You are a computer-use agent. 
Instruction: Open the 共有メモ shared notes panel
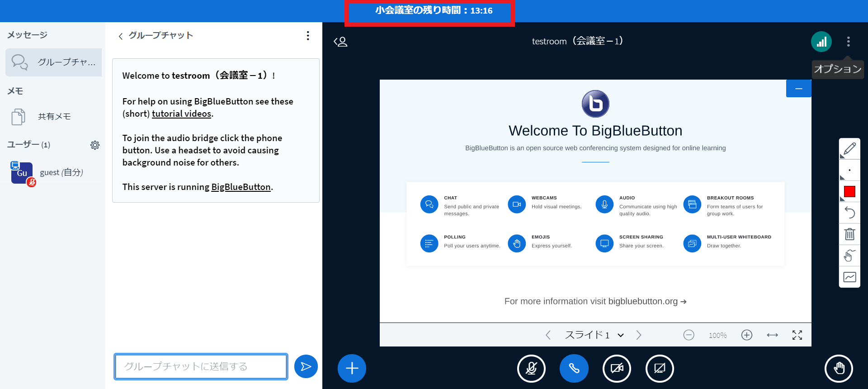pos(54,117)
